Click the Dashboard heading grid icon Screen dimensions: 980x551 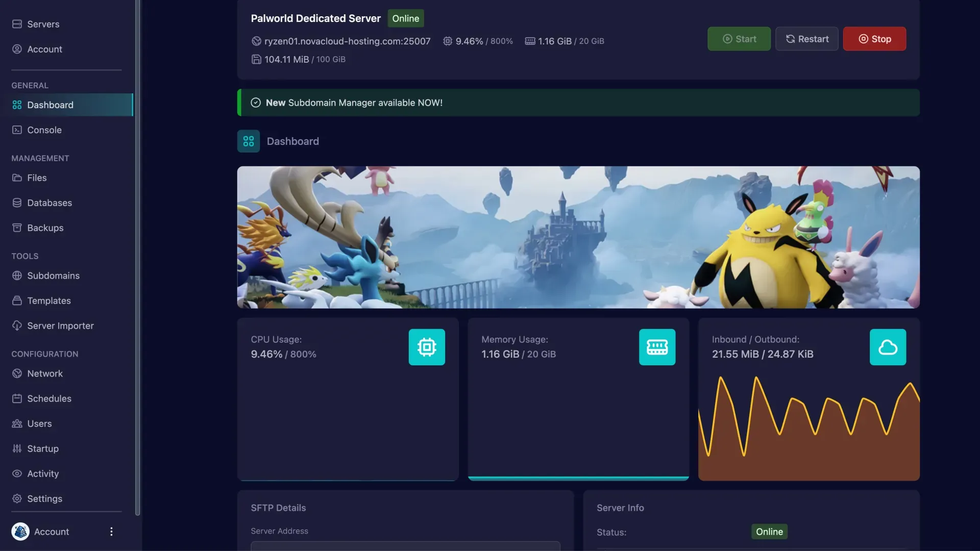(249, 141)
